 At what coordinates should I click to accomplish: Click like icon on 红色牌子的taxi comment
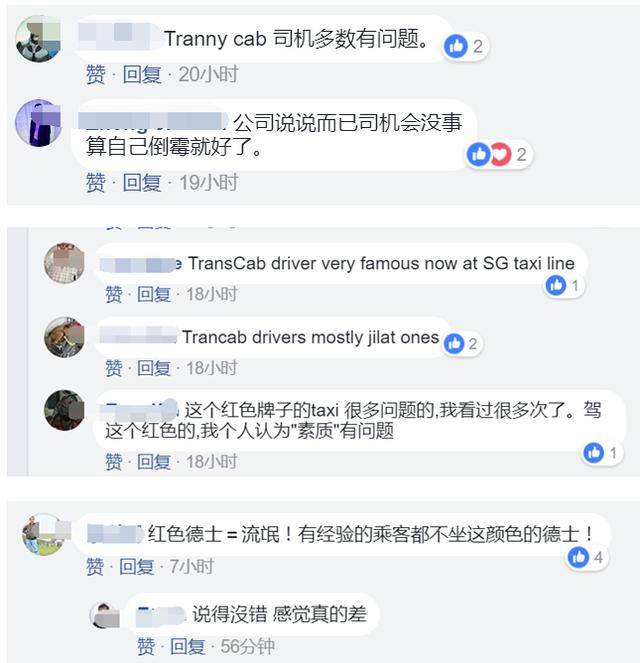tap(594, 453)
